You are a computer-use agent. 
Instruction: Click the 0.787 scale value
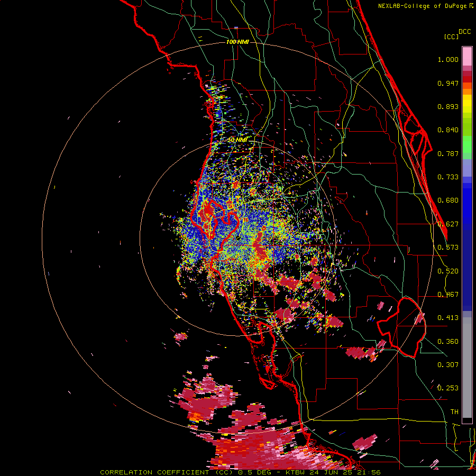tap(448, 153)
